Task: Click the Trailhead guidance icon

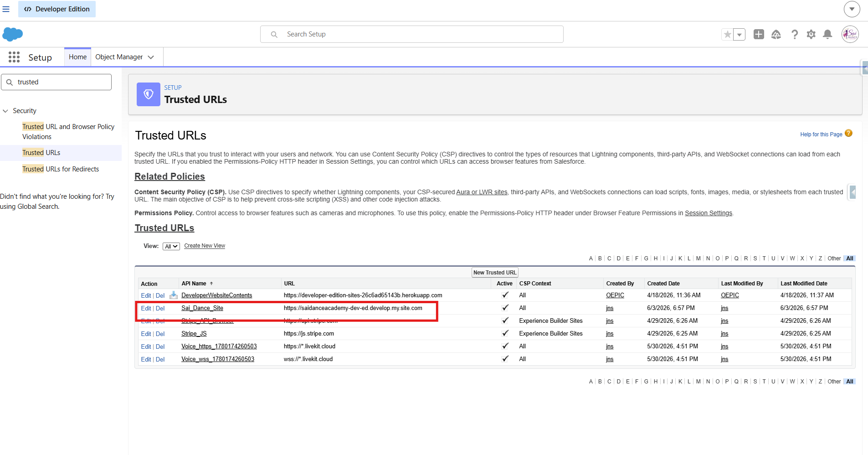Action: 776,34
